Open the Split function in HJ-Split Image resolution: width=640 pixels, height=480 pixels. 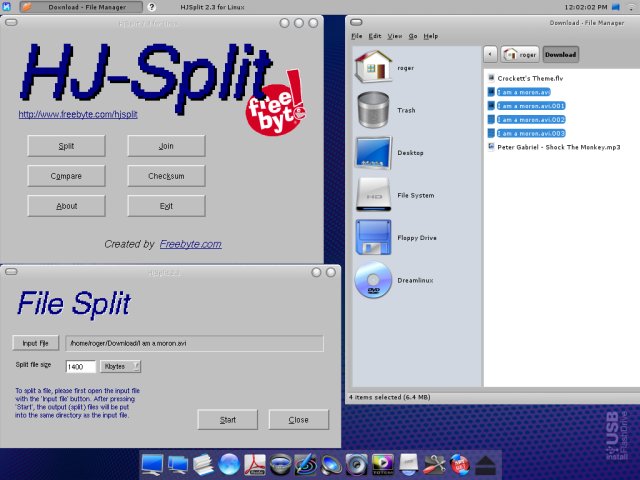pos(66,146)
